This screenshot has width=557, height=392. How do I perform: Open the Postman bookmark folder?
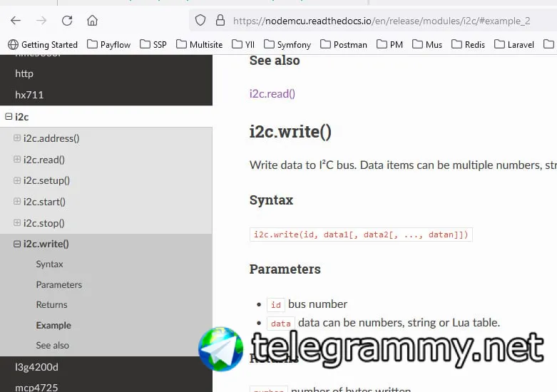pyautogui.click(x=344, y=45)
